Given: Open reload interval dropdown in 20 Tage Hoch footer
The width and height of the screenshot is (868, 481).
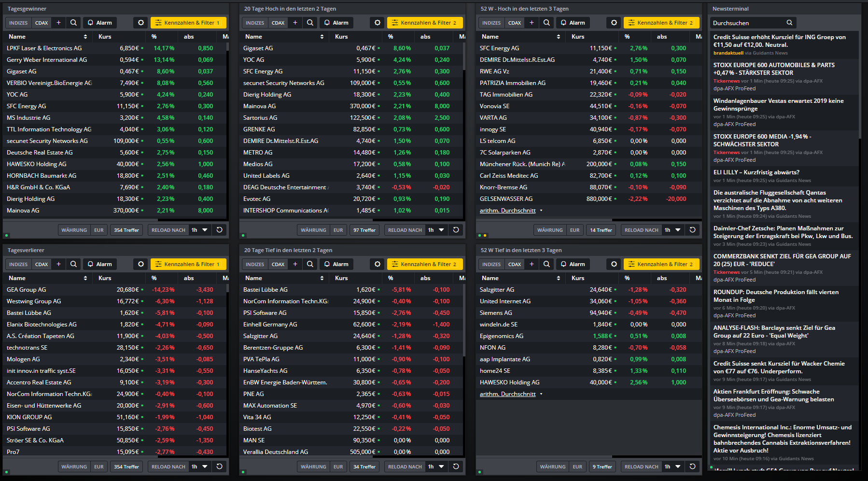Looking at the screenshot, I should (x=436, y=230).
